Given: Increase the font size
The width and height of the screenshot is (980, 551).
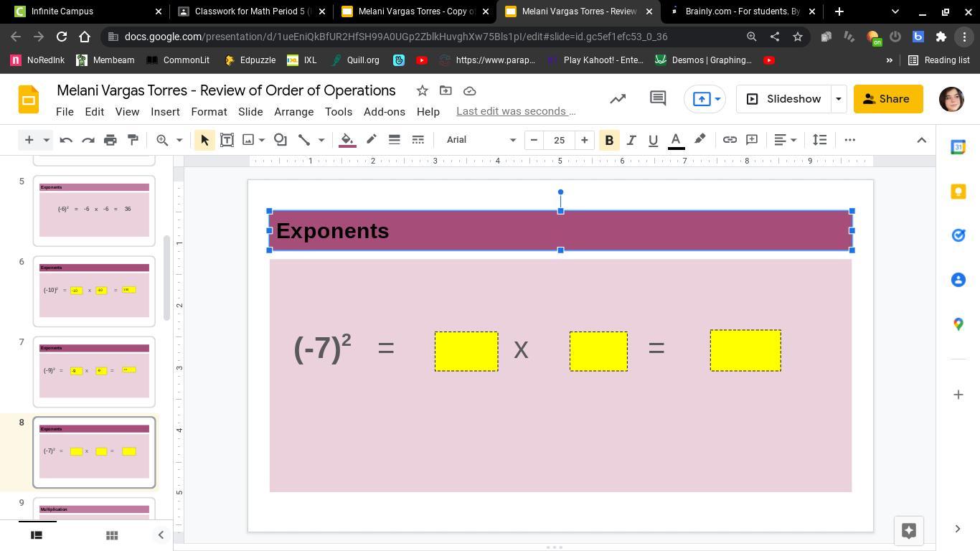Looking at the screenshot, I should click(585, 140).
